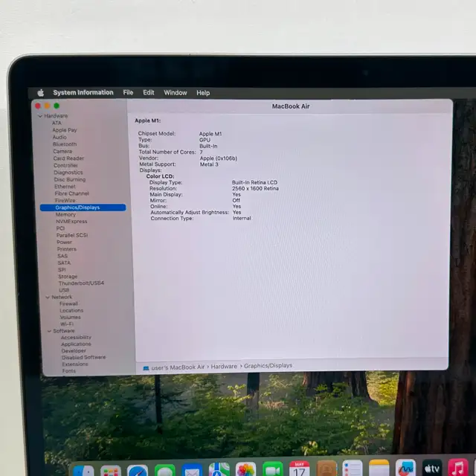Image resolution: width=476 pixels, height=476 pixels.
Task: Launch Safari from the Dock
Action: [x=138, y=470]
